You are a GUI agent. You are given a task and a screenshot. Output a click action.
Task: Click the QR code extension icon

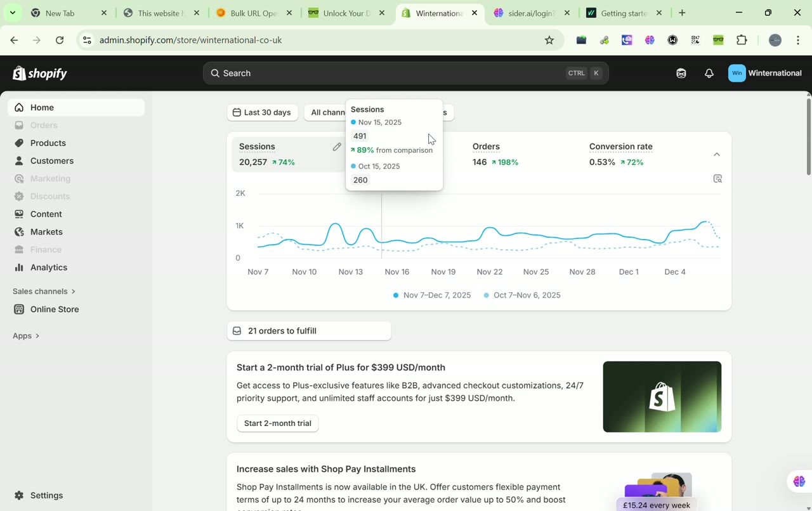pos(696,41)
